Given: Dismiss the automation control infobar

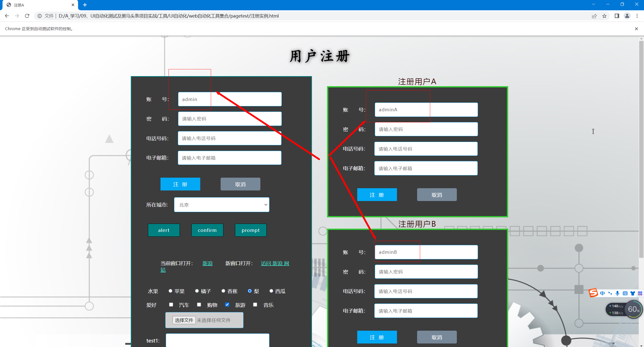Looking at the screenshot, I should [x=636, y=29].
